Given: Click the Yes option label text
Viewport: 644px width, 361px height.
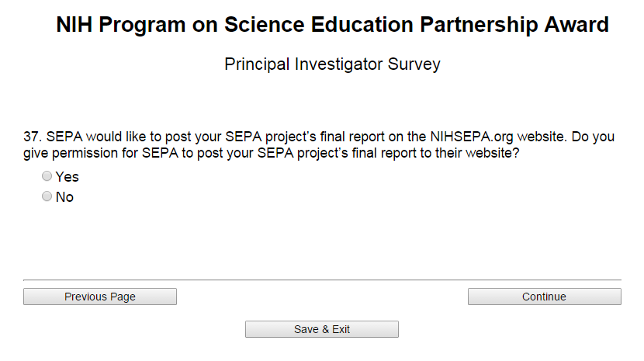Looking at the screenshot, I should tap(68, 177).
